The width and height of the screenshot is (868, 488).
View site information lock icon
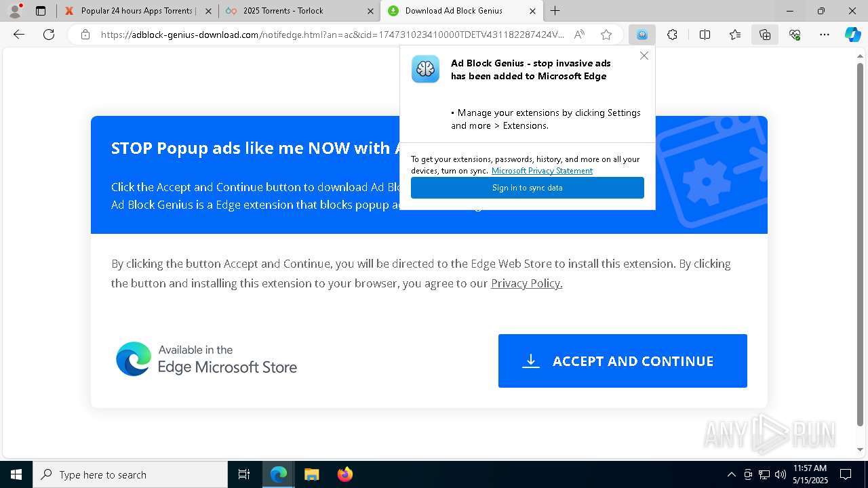click(85, 35)
